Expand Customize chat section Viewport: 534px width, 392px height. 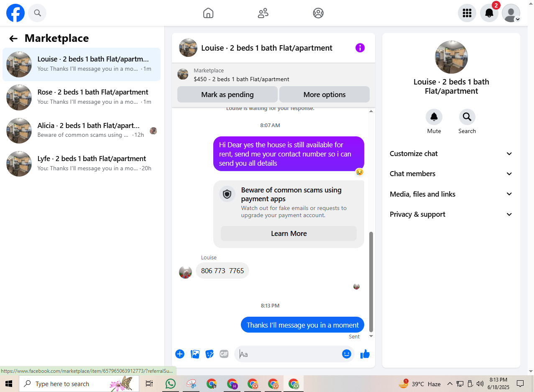[x=451, y=154]
